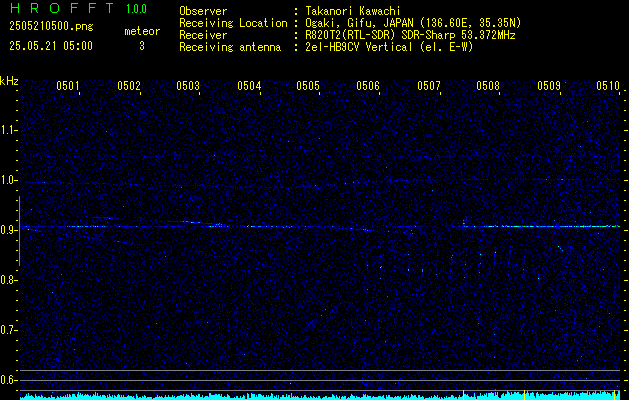
Task: Click the 0506 time axis label
Action: tap(368, 85)
